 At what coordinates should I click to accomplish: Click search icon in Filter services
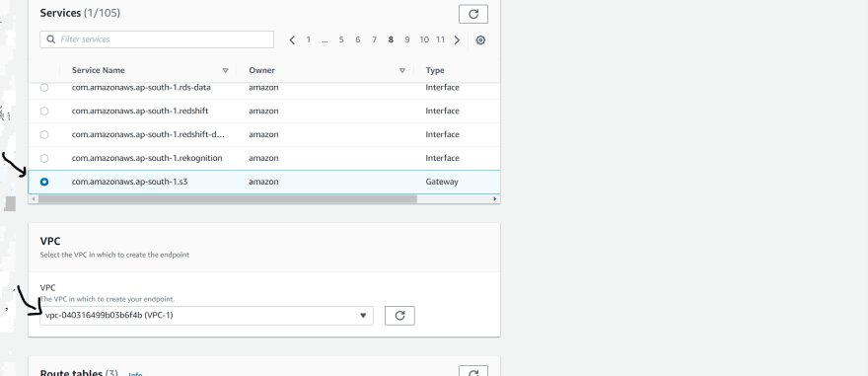pos(51,39)
